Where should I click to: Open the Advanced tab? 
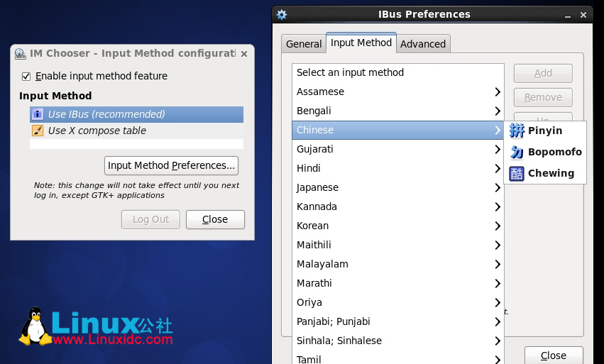(423, 44)
